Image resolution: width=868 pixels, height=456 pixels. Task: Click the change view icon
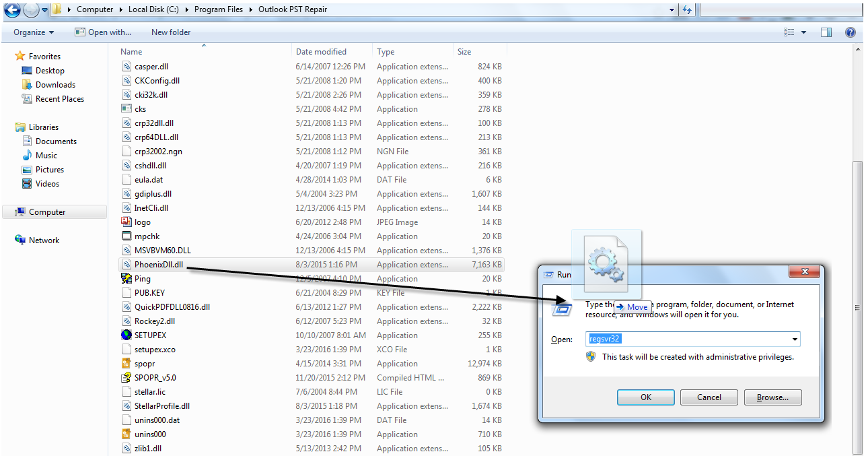point(789,32)
